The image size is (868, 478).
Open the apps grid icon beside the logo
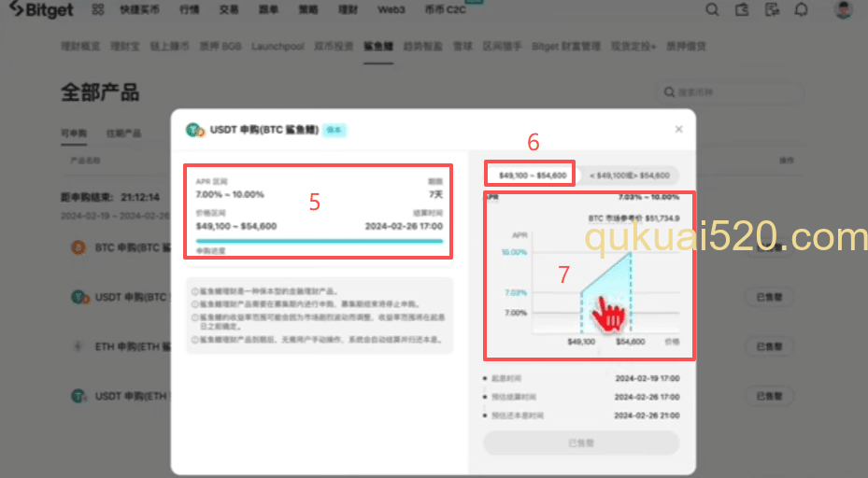pyautogui.click(x=98, y=9)
